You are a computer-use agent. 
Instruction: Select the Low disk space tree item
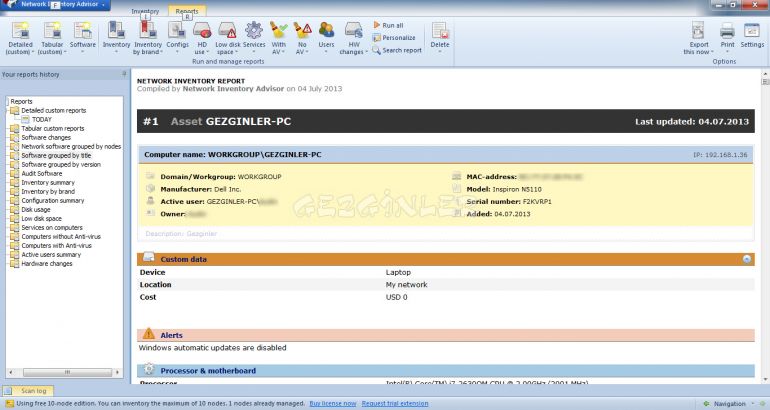(42, 219)
